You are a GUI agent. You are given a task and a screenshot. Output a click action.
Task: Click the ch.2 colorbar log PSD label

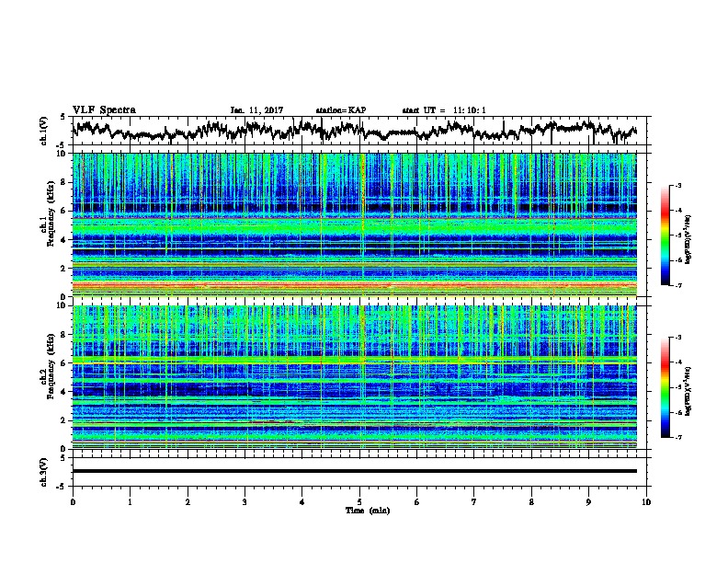click(688, 391)
